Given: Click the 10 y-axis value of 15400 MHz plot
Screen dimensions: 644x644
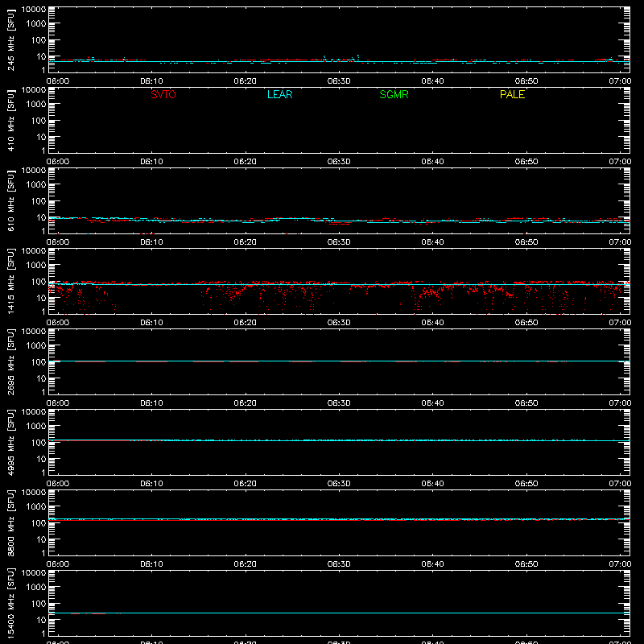Looking at the screenshot, I should [42, 620].
